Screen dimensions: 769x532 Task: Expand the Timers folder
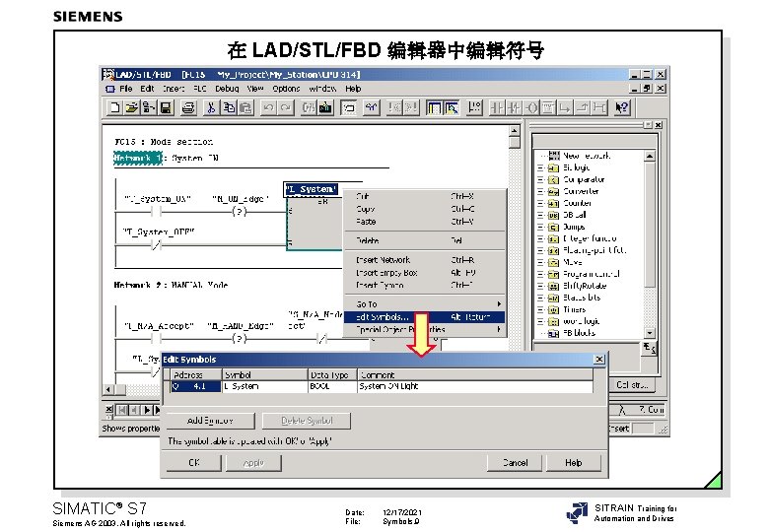point(540,309)
